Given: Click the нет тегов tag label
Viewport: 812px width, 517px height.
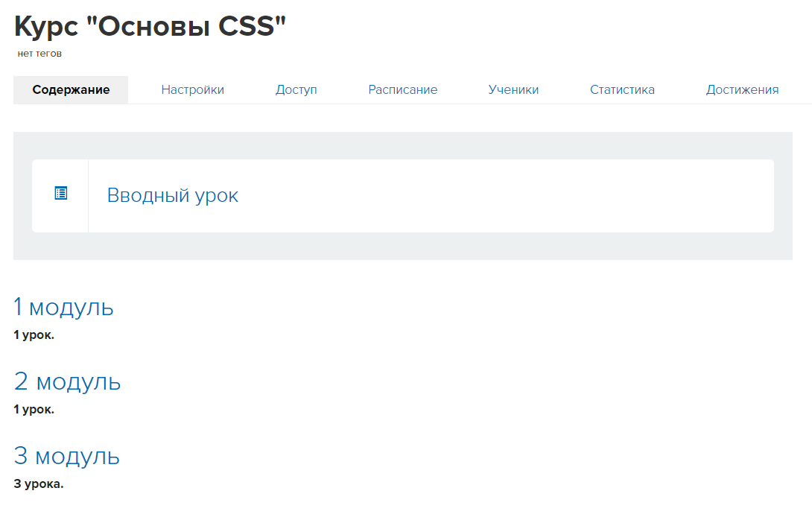Looking at the screenshot, I should point(39,54).
